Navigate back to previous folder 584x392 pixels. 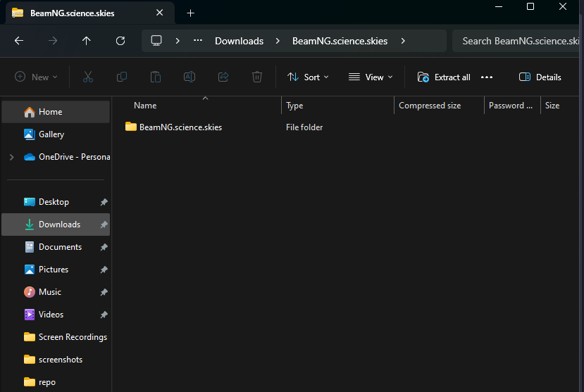pyautogui.click(x=19, y=41)
